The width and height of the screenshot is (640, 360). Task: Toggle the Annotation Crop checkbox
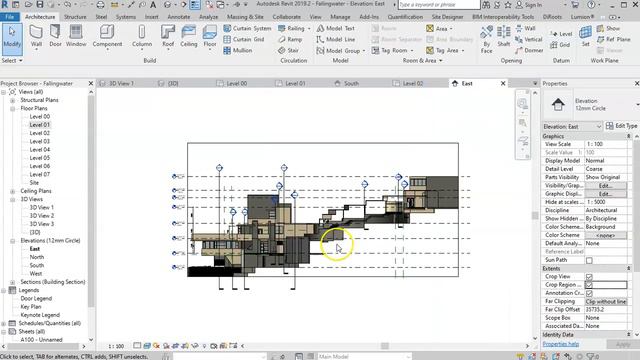point(589,293)
